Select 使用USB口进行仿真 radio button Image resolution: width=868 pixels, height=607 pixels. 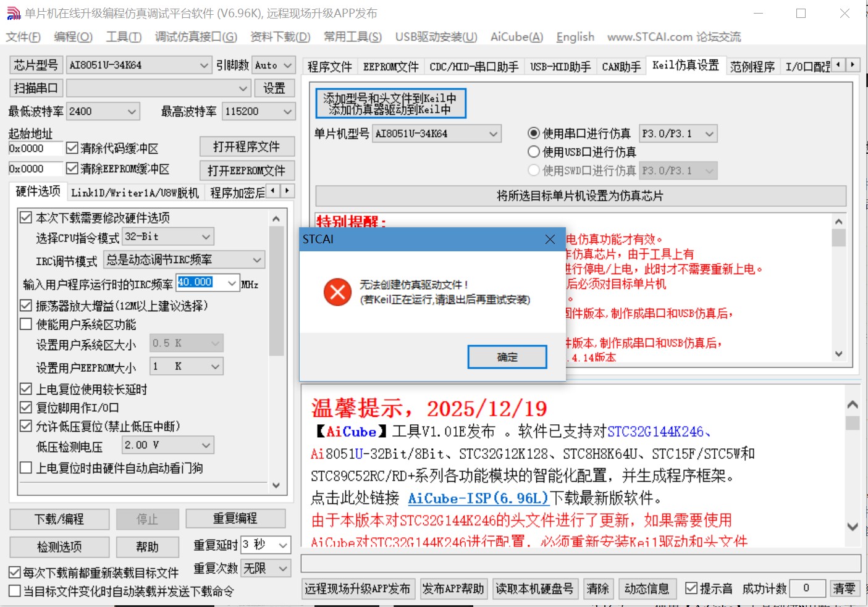pyautogui.click(x=533, y=151)
